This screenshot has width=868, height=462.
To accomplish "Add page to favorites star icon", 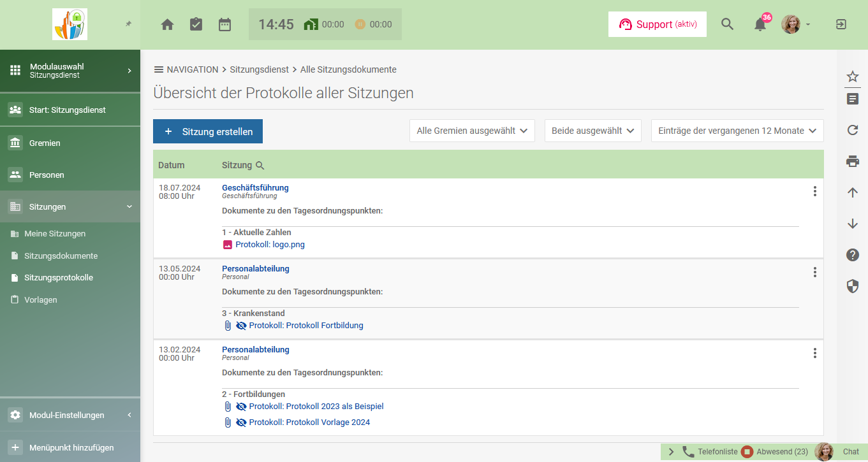I will point(853,76).
